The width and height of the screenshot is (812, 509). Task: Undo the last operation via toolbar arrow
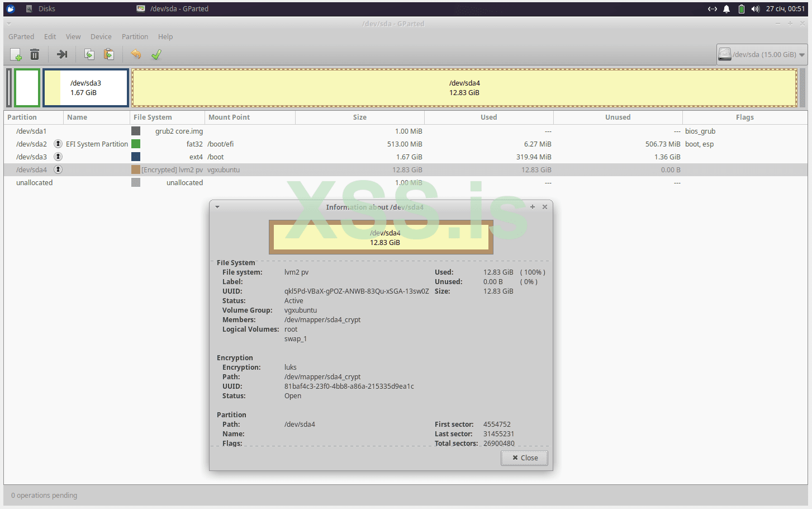tap(136, 54)
